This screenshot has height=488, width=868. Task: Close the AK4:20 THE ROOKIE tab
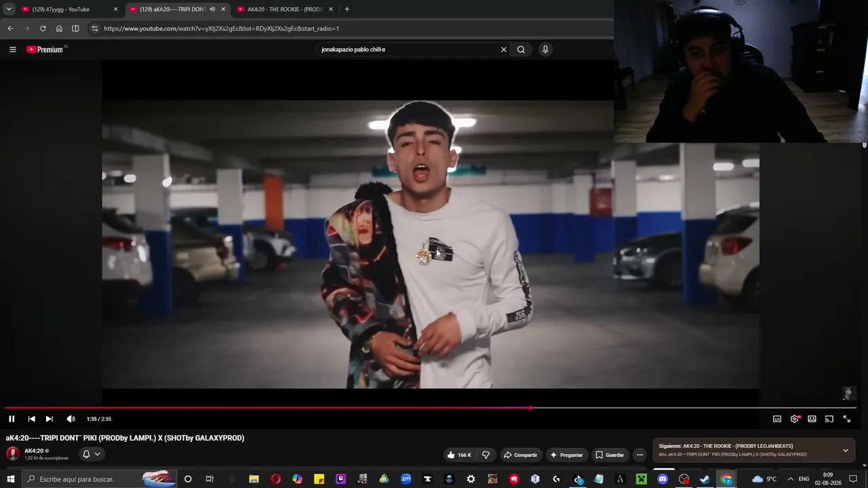click(x=331, y=9)
